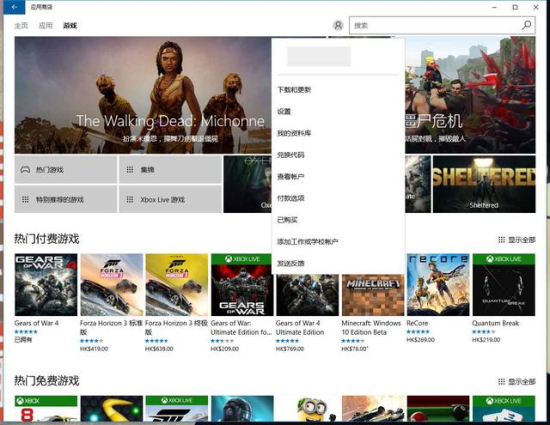
Task: Show all in 热门免费游戏 section
Action: pyautogui.click(x=517, y=382)
